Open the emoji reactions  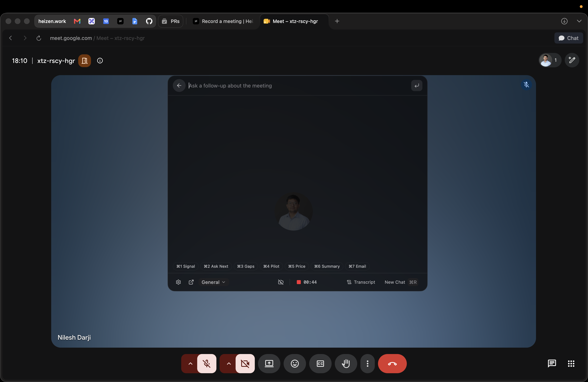(x=295, y=363)
